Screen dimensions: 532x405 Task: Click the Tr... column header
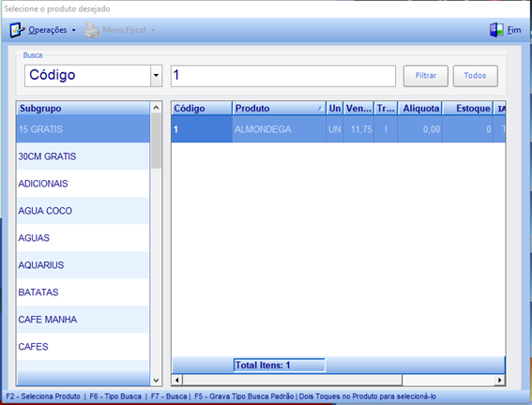[x=386, y=108]
